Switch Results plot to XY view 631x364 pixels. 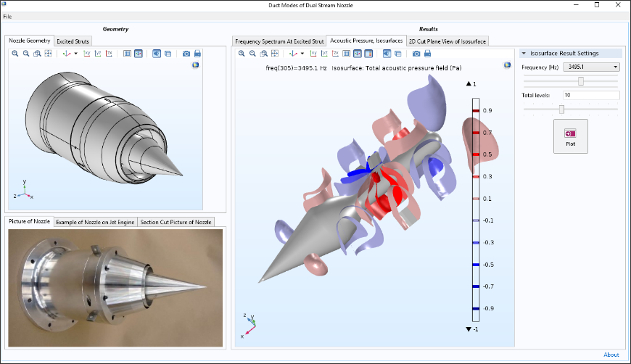click(x=313, y=54)
